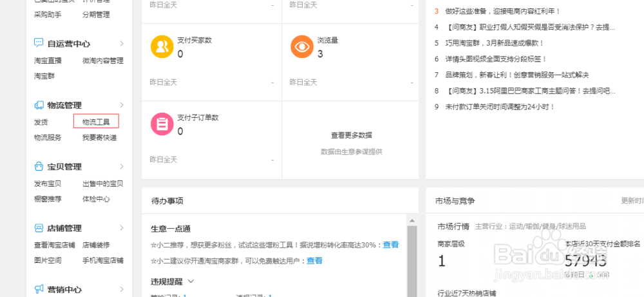Screen dimensions: 644x297
Task: Go to 出售中的宝贝
Action: [x=102, y=184]
